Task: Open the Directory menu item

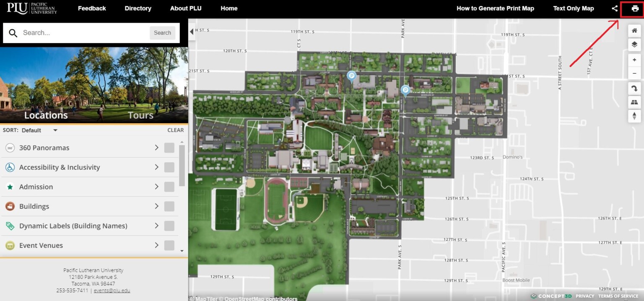Action: tap(138, 8)
